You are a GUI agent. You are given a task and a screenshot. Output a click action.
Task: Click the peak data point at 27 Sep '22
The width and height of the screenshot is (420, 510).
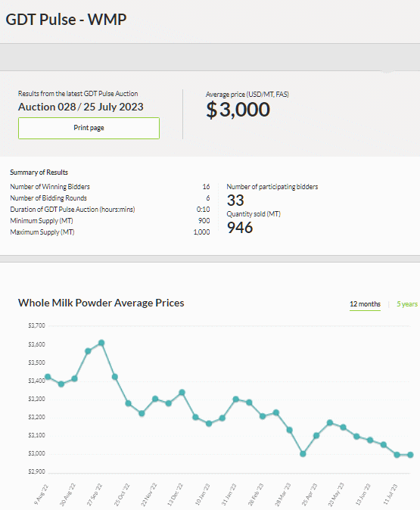(101, 343)
